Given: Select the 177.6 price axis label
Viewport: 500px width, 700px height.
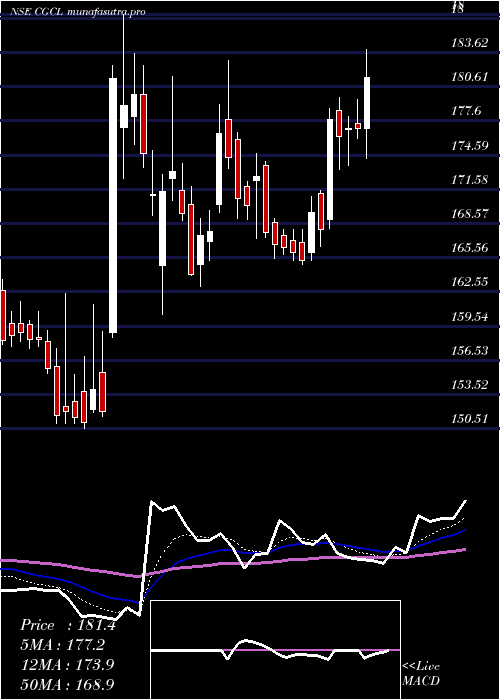Looking at the screenshot, I should coord(466,111).
